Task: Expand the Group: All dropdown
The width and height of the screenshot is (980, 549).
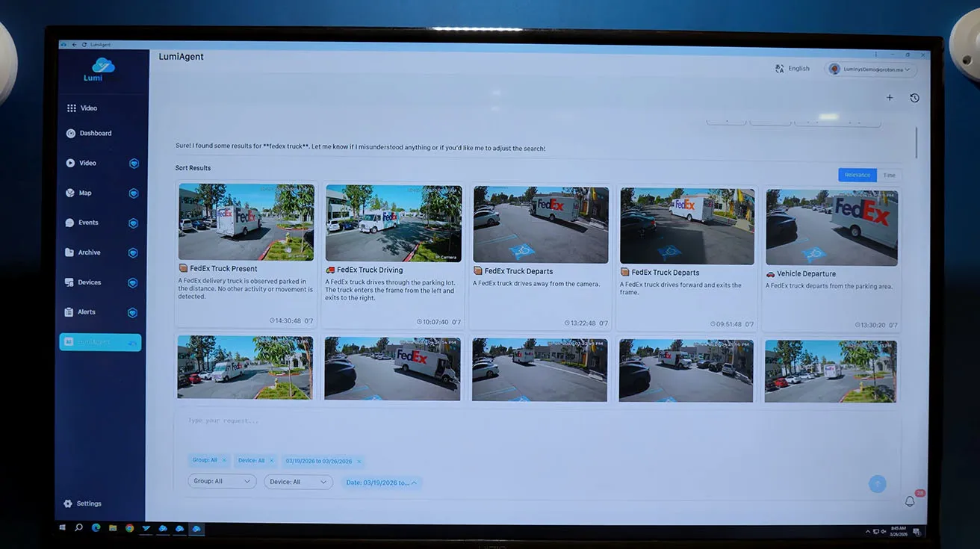Action: 222,482
